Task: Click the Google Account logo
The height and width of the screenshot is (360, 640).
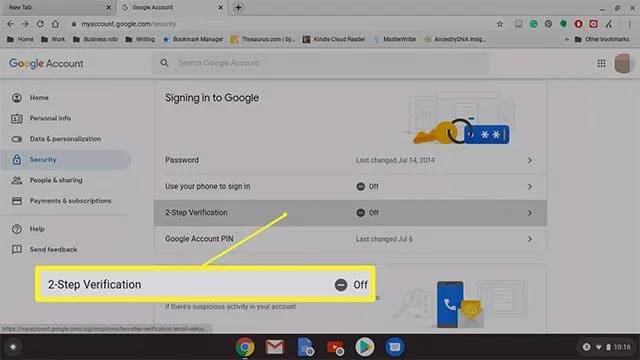Action: (x=46, y=63)
